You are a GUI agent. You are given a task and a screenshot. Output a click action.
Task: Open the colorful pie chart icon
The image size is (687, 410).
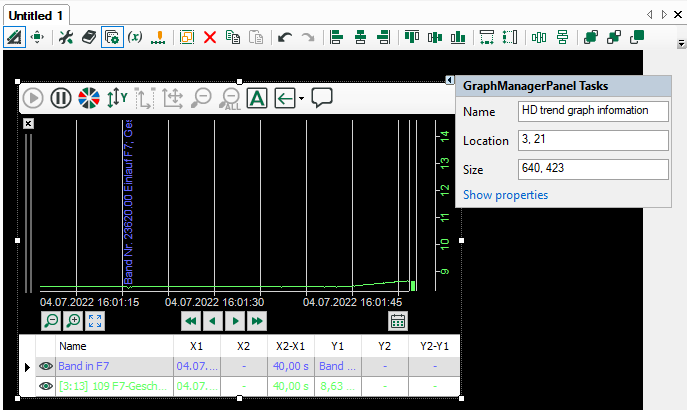[x=89, y=98]
